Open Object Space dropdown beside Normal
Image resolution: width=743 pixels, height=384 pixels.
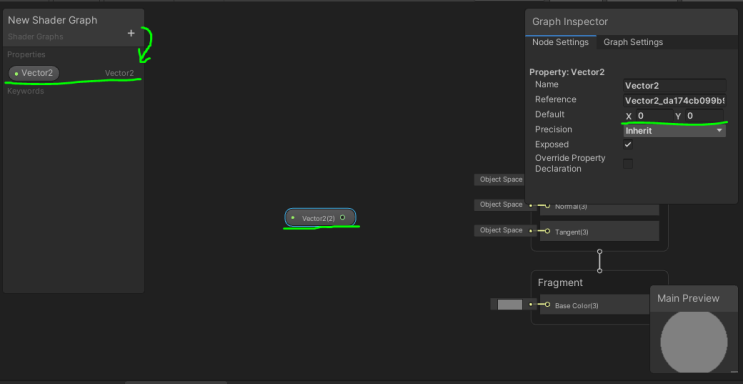point(501,205)
